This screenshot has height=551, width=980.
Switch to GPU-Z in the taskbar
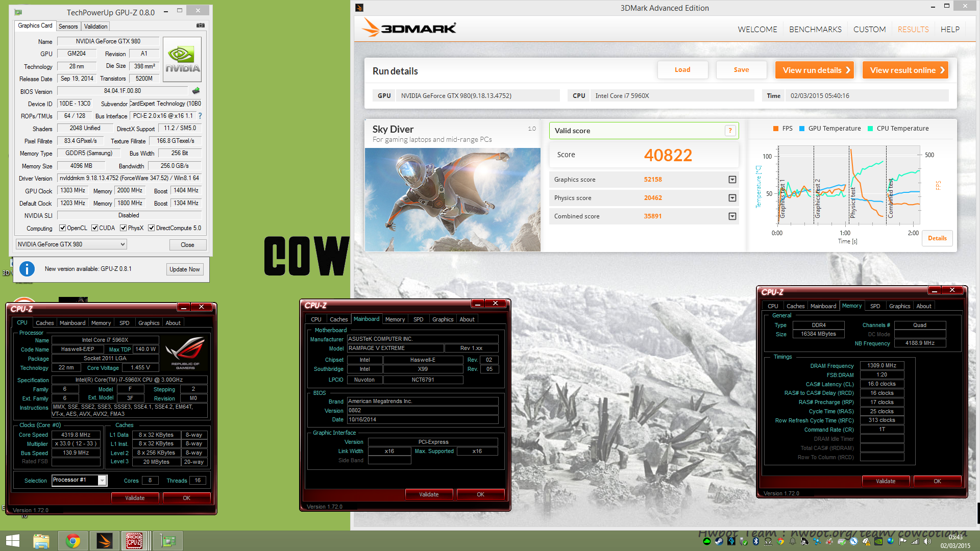click(x=167, y=541)
